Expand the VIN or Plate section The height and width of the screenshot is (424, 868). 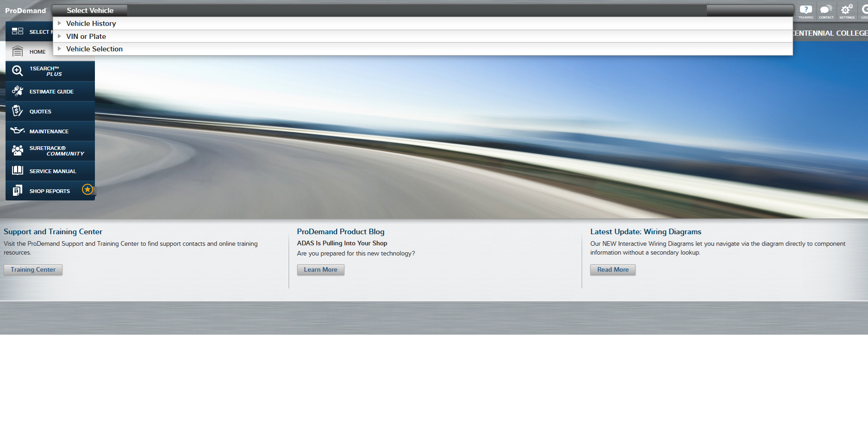coord(86,37)
